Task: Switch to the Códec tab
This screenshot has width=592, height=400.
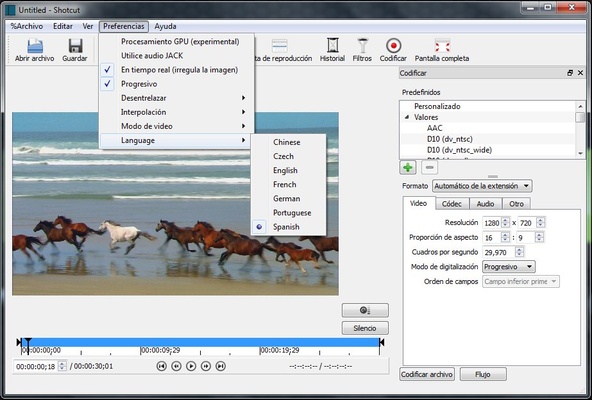Action: point(452,204)
